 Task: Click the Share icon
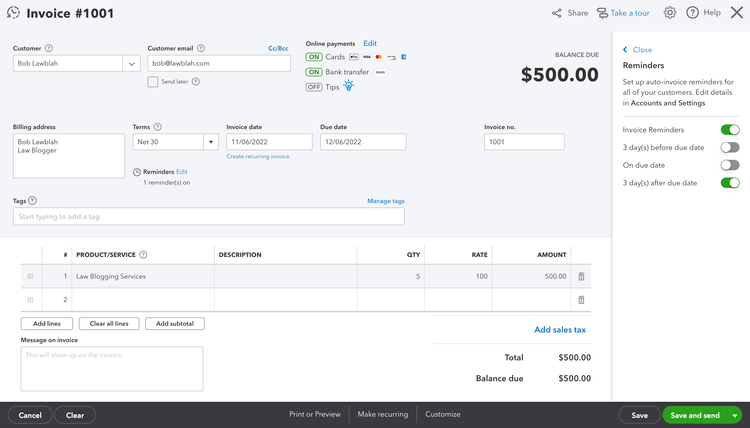(557, 13)
